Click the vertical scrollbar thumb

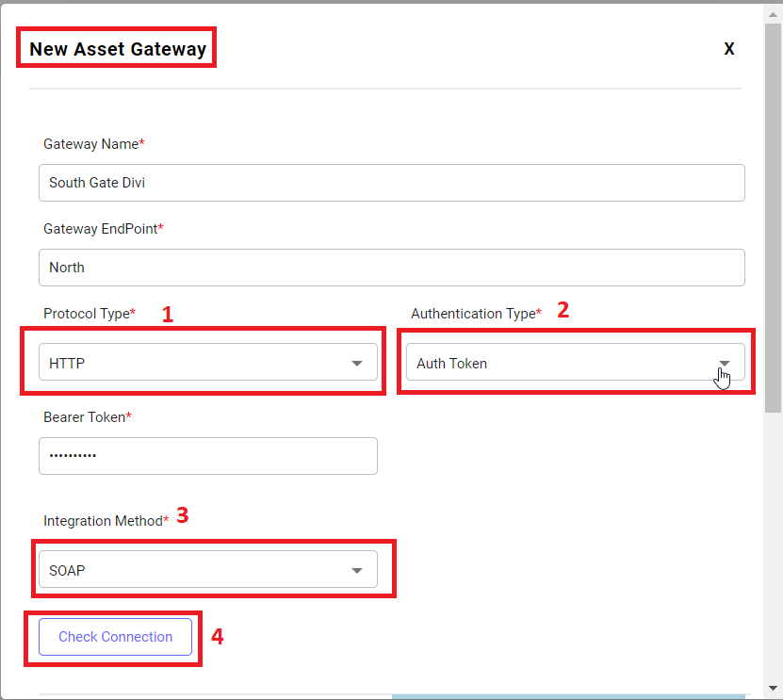point(773,218)
